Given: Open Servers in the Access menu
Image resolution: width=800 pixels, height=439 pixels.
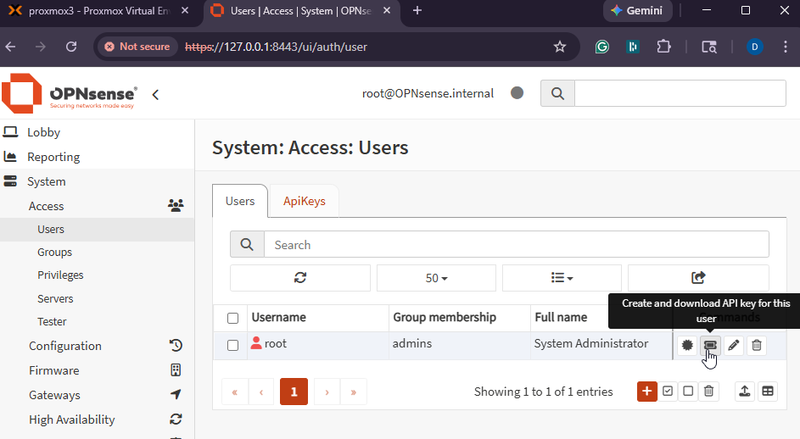Looking at the screenshot, I should 97,299.
